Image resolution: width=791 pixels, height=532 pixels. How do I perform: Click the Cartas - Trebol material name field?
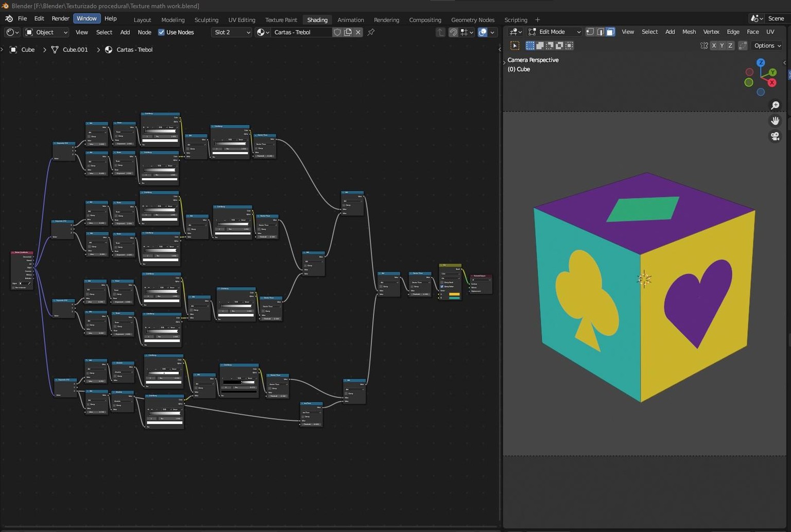pos(301,32)
